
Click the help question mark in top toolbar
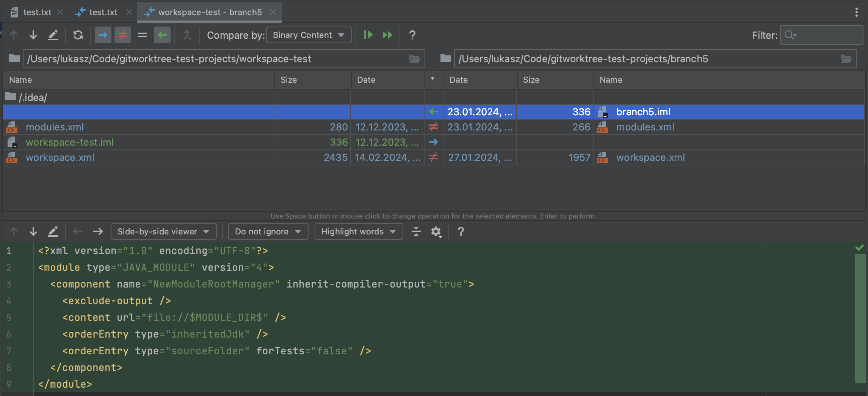pyautogui.click(x=412, y=35)
